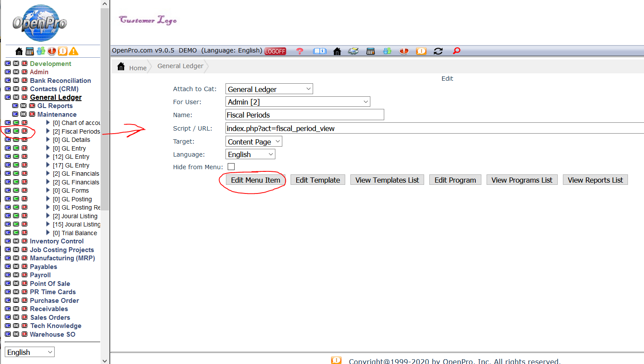Click the Edit Menu Item button
Image resolution: width=644 pixels, height=364 pixels.
coord(255,180)
